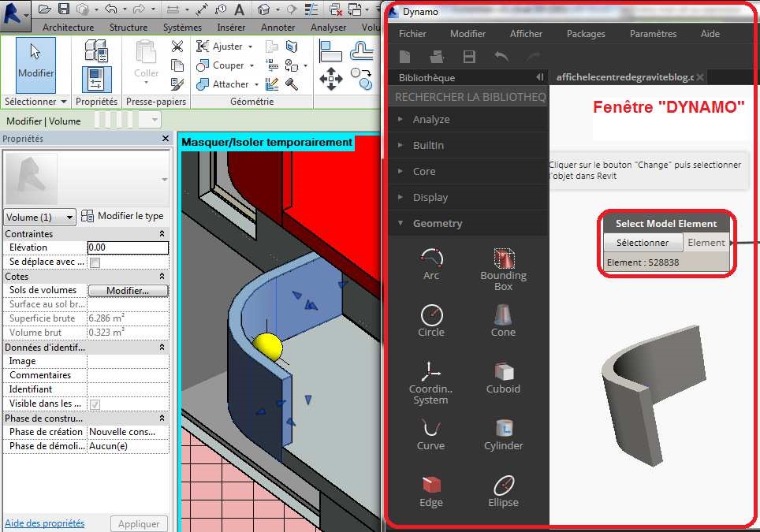Click the Save icon in Dynamo toolbar
The image size is (760, 532).
(469, 57)
